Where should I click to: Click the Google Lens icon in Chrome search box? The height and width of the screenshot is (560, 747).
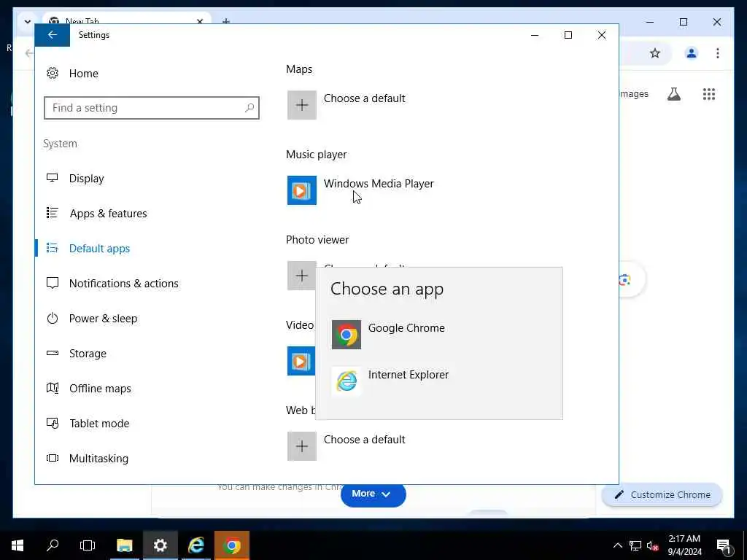click(x=624, y=280)
